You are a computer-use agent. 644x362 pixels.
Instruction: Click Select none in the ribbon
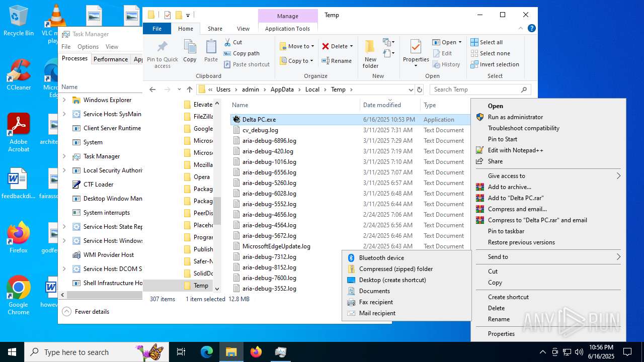point(490,53)
